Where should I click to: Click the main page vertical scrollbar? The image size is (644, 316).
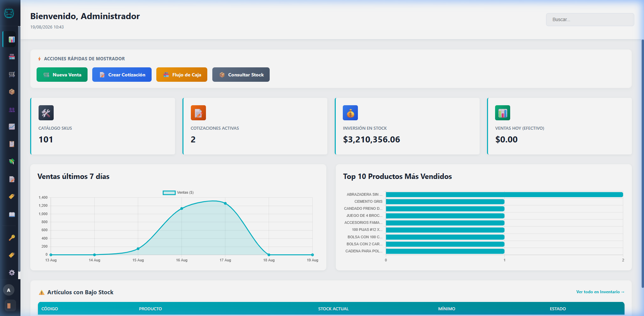[642, 163]
